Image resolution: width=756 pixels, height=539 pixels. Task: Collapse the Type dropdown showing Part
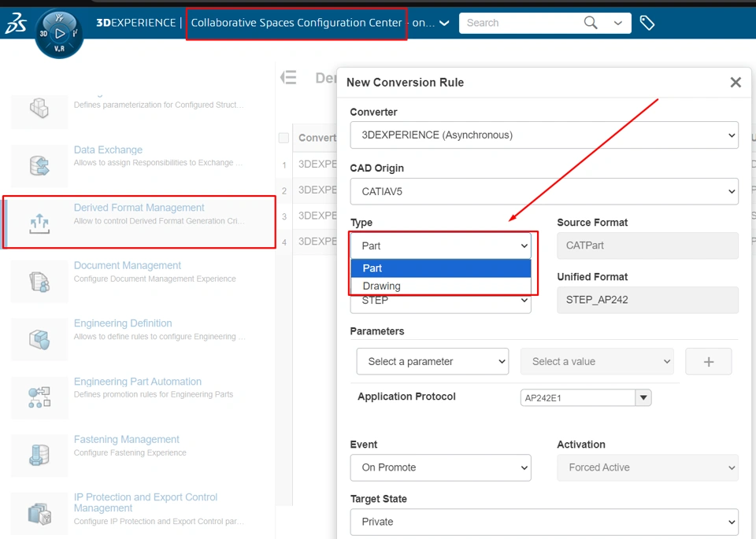coord(441,246)
